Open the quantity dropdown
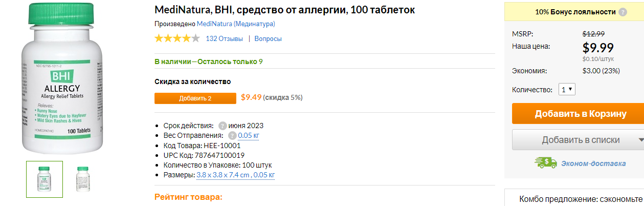644x206 pixels. [x=567, y=89]
